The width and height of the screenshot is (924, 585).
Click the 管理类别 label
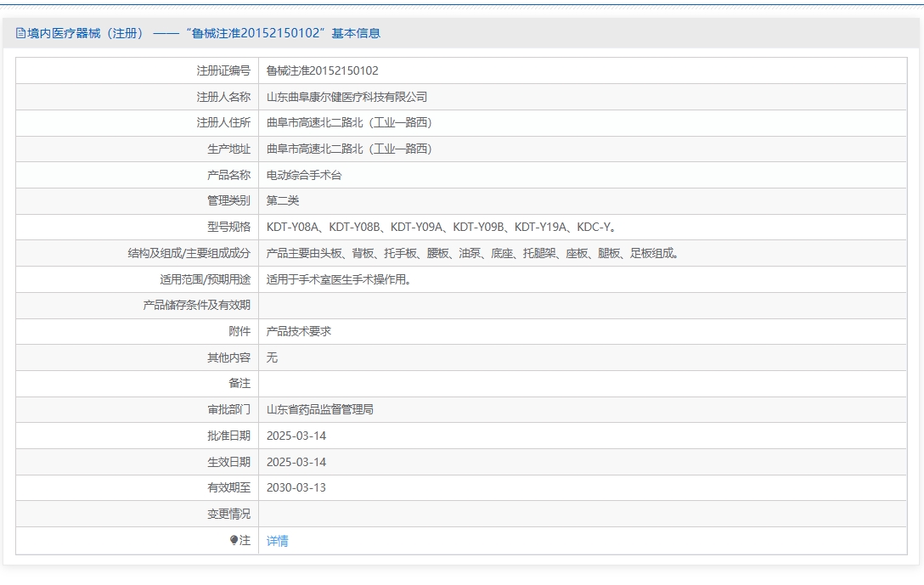pos(228,201)
